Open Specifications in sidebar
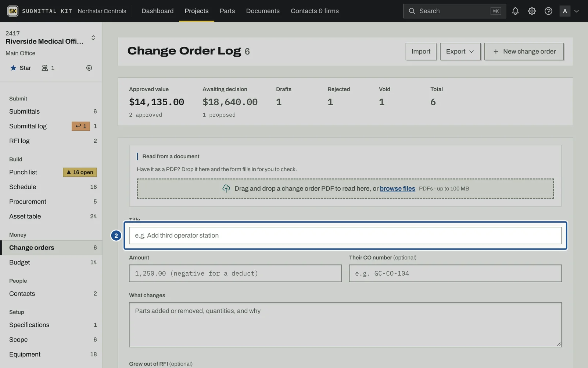588x368 pixels. click(x=51, y=325)
